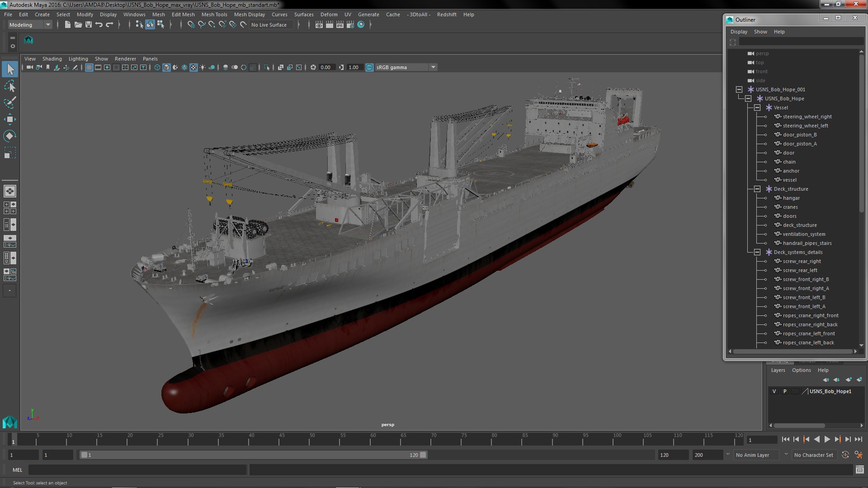The width and height of the screenshot is (868, 488).
Task: Click the Redshift shelf logo icon
Action: pyautogui.click(x=28, y=40)
